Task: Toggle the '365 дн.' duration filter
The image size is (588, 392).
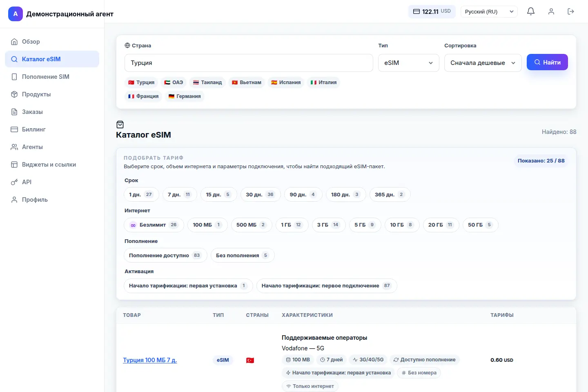Action: coord(390,194)
